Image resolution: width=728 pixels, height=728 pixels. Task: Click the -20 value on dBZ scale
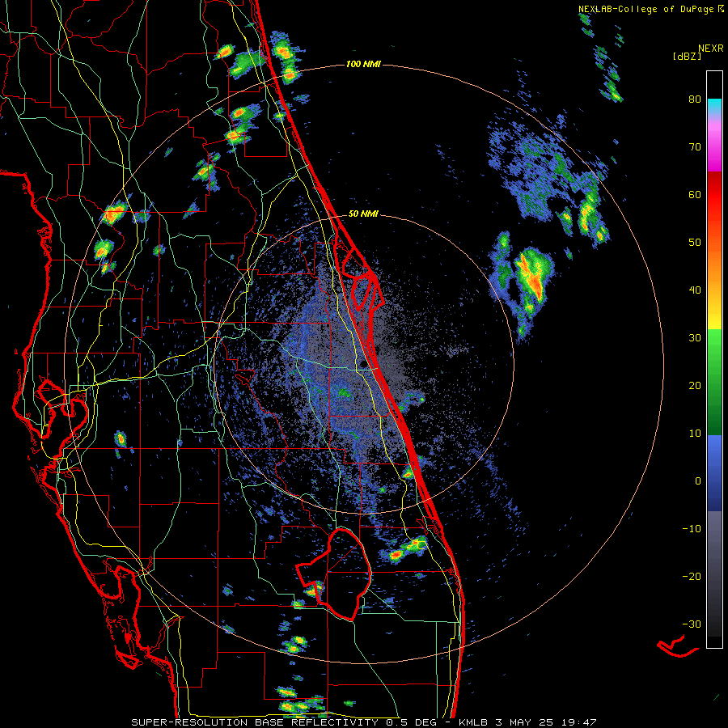[692, 577]
